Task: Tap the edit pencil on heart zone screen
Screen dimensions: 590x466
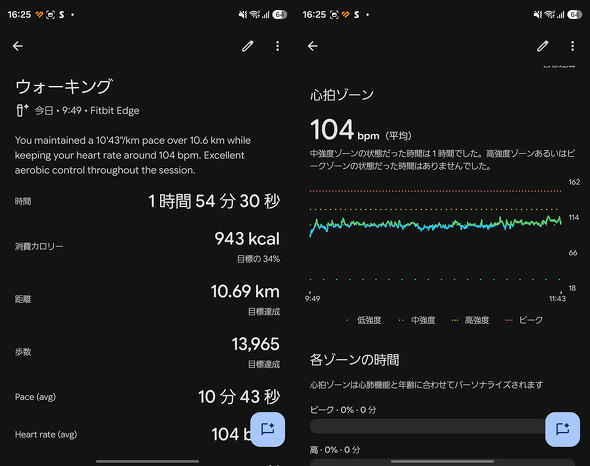Action: pyautogui.click(x=543, y=46)
